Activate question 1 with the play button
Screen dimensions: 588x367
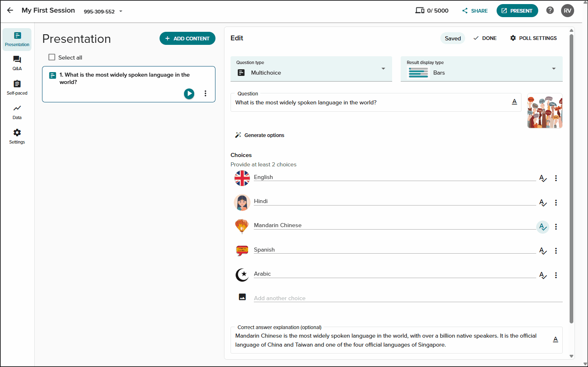[189, 93]
